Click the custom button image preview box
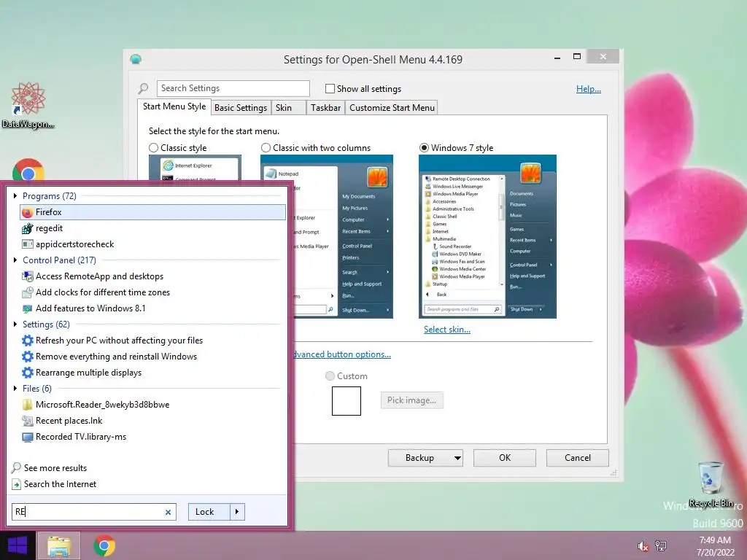This screenshot has width=747, height=560. [347, 401]
